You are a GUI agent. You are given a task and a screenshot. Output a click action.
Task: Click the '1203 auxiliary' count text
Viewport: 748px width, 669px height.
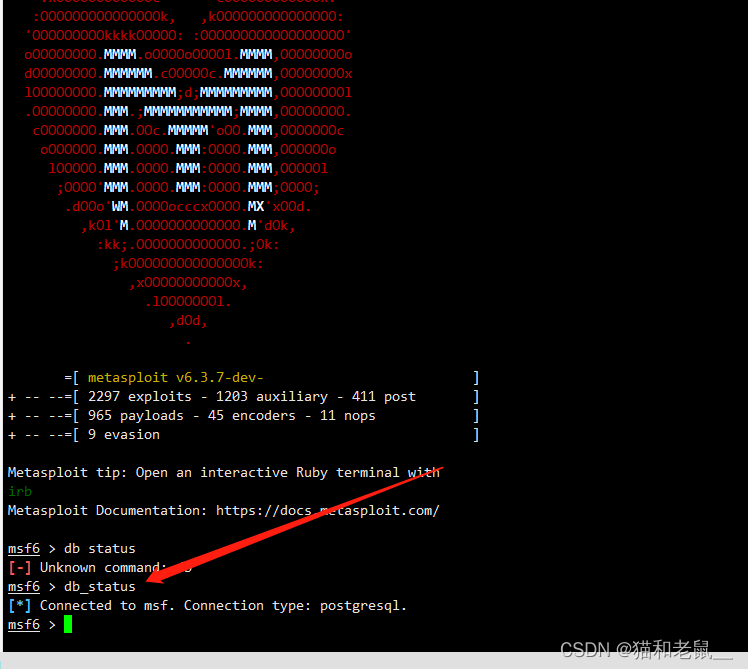pyautogui.click(x=271, y=397)
